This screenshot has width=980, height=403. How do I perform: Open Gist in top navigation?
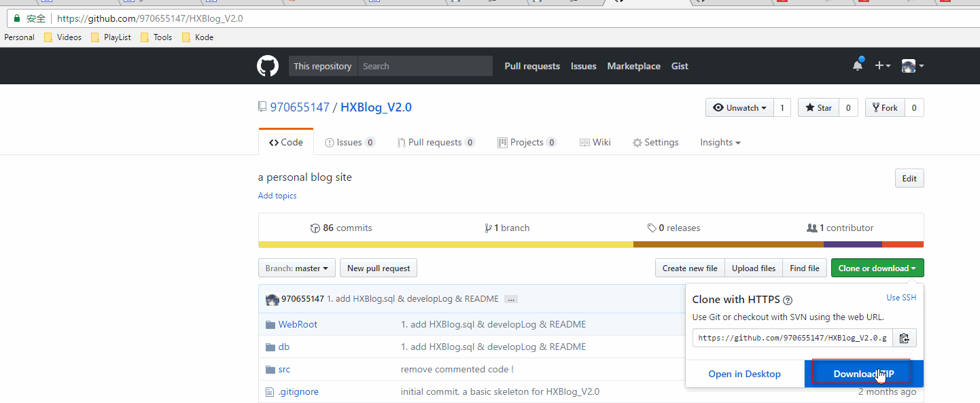click(x=680, y=66)
